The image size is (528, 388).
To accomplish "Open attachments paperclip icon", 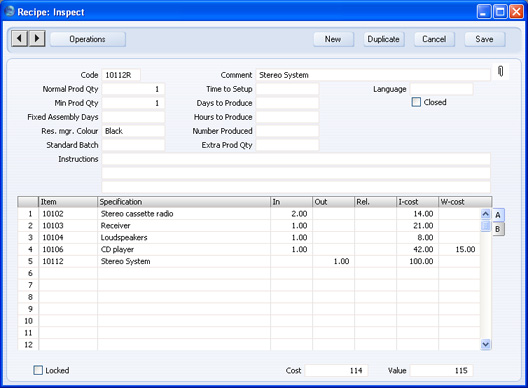I will (x=500, y=71).
